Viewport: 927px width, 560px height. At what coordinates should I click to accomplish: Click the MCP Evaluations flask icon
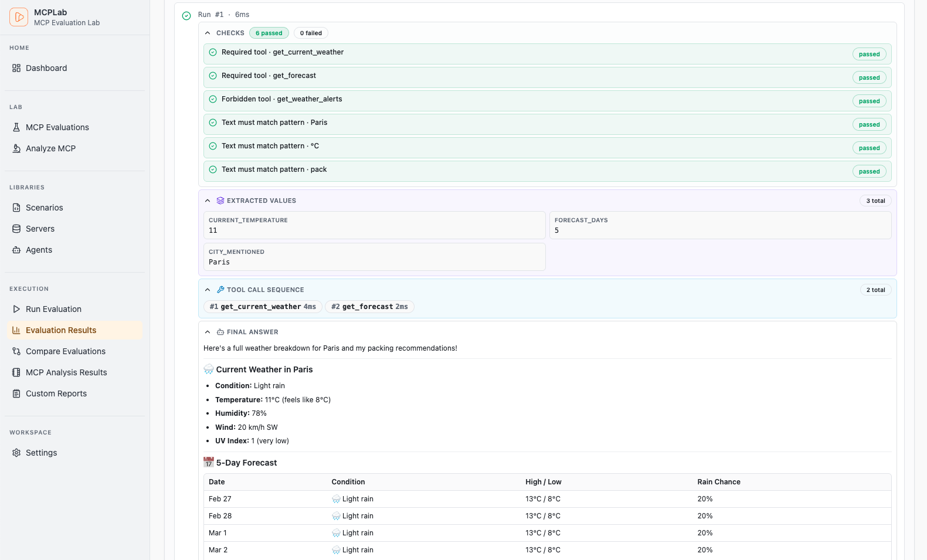pyautogui.click(x=16, y=127)
